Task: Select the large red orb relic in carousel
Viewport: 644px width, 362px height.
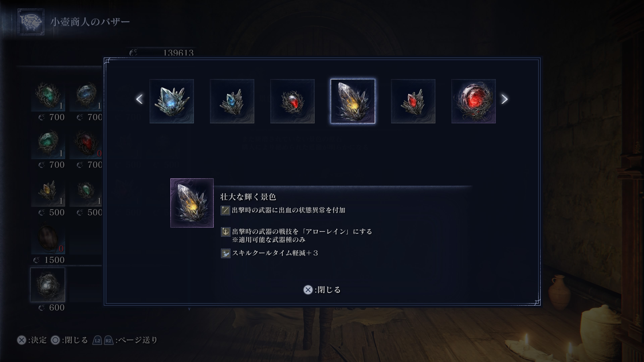Action: 473,101
